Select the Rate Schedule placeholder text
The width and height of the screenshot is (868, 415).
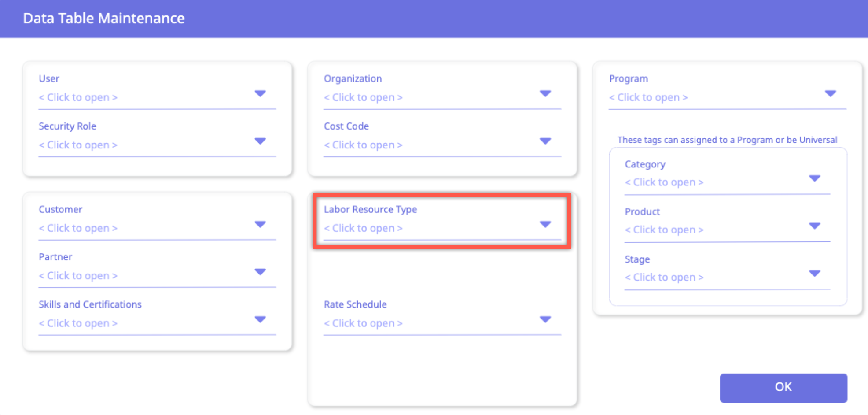pyautogui.click(x=363, y=323)
